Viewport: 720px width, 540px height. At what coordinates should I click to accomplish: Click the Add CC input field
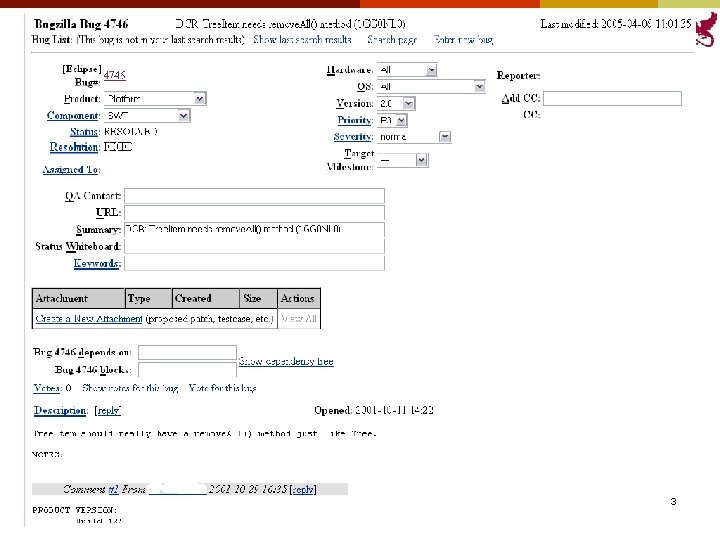(612, 98)
